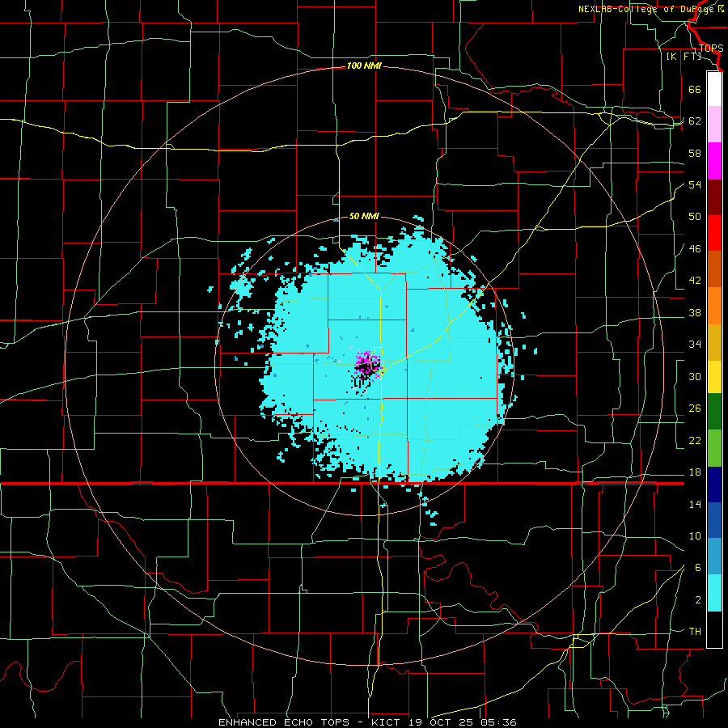Click the dark green 26 kft legend swatch
The width and height of the screenshot is (728, 728).
pyautogui.click(x=714, y=412)
